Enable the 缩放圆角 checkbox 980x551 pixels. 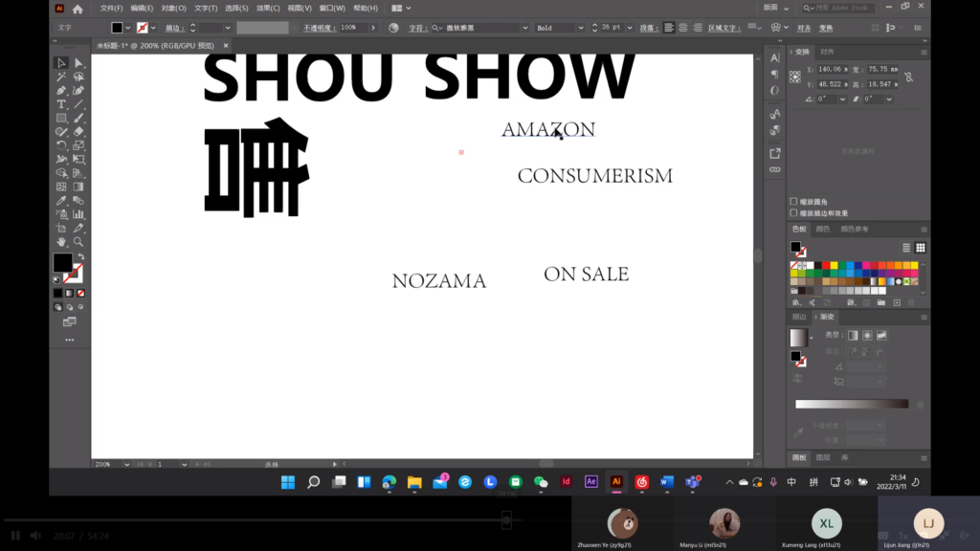click(793, 202)
